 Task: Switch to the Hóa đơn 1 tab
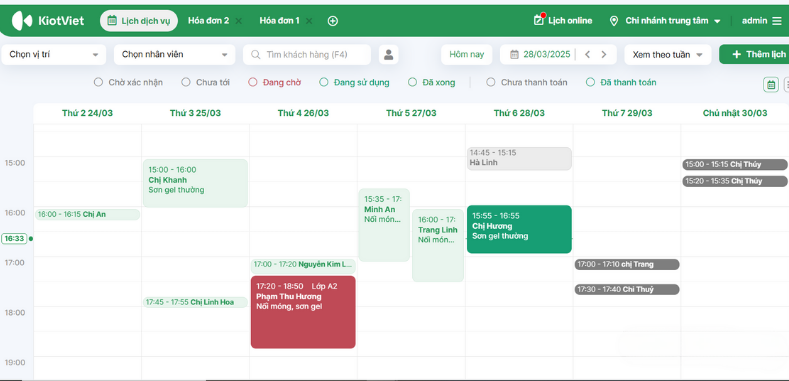(x=279, y=21)
